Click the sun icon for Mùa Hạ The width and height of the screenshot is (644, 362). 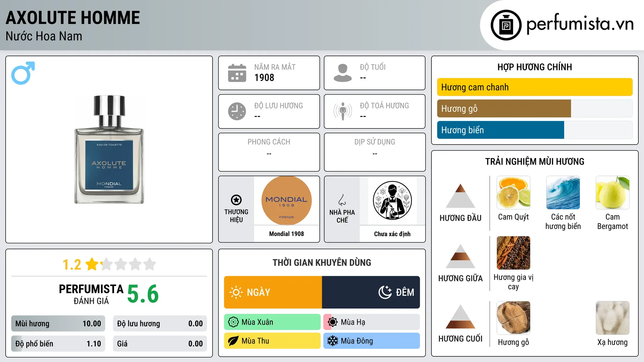[x=332, y=322]
